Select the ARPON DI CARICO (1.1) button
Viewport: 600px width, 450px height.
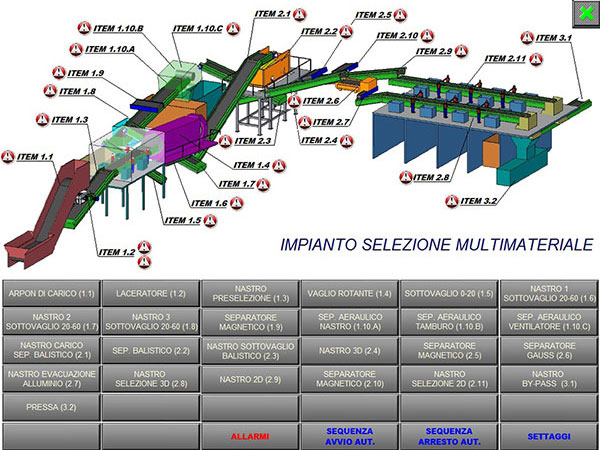tap(50, 294)
